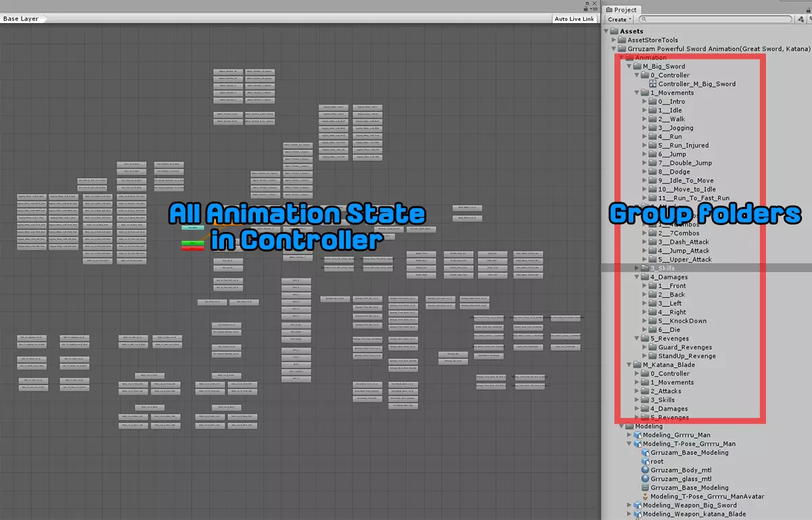Click the search-by-type filter icon in Project
Image resolution: width=812 pixels, height=520 pixels.
(800, 20)
